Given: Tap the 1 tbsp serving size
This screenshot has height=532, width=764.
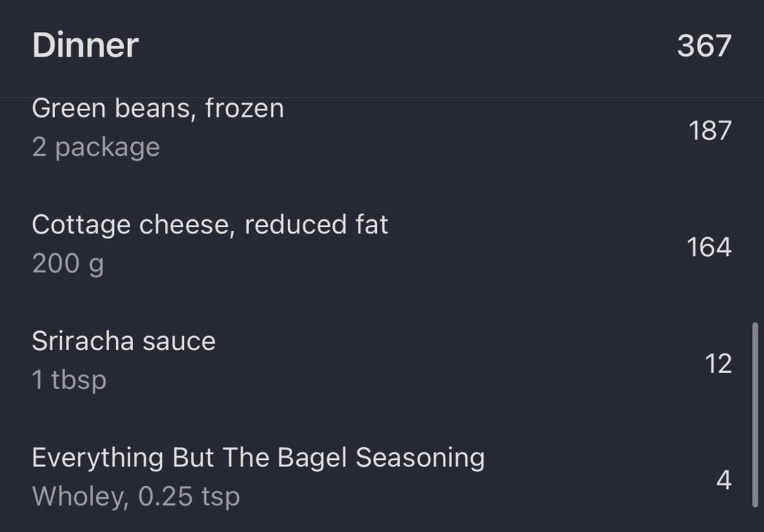Looking at the screenshot, I should coord(69,381).
